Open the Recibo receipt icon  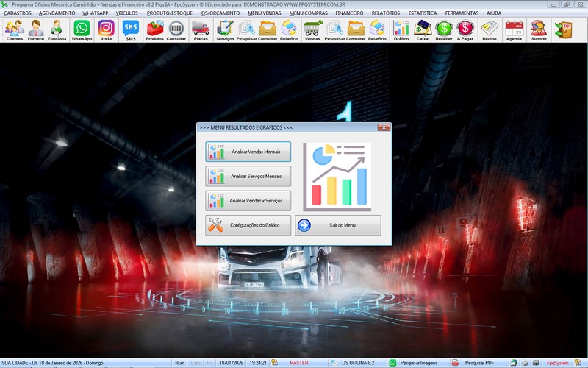(490, 30)
